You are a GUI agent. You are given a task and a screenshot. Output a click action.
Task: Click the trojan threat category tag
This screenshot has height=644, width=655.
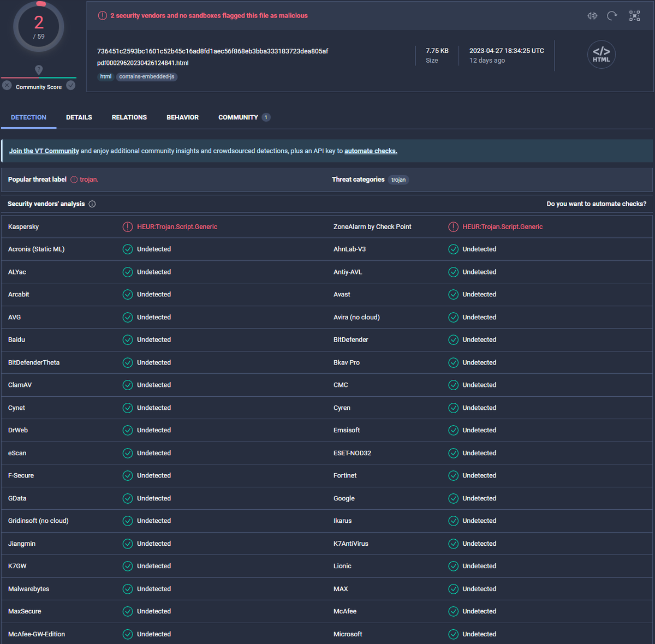click(398, 180)
